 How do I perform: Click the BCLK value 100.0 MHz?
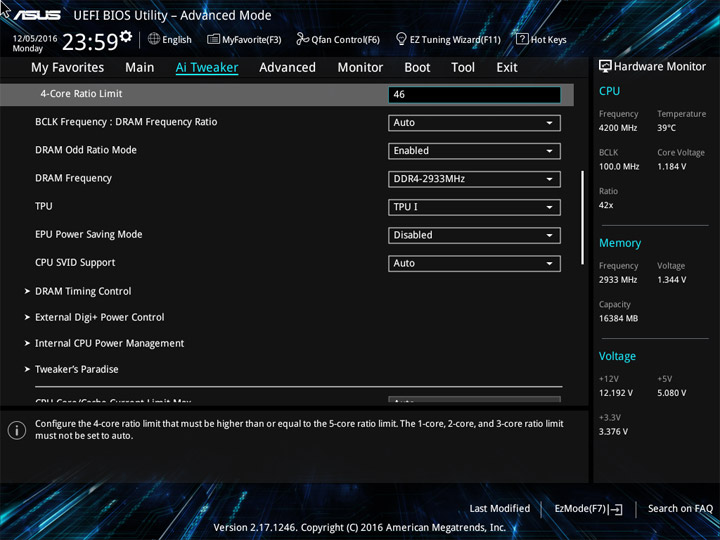click(x=619, y=167)
